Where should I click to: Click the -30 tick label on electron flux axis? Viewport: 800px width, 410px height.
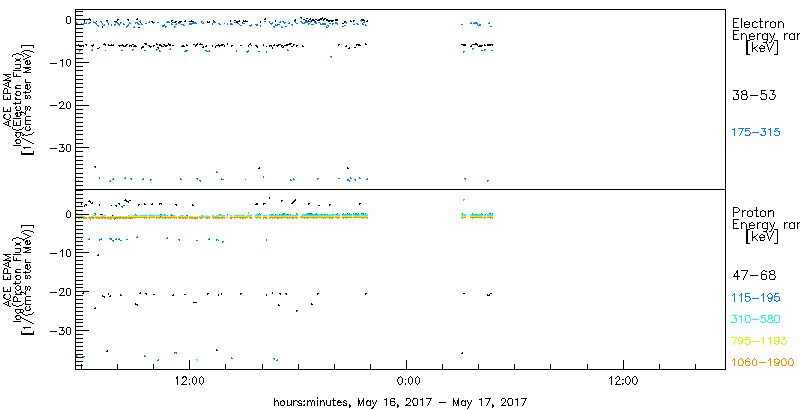pos(63,147)
